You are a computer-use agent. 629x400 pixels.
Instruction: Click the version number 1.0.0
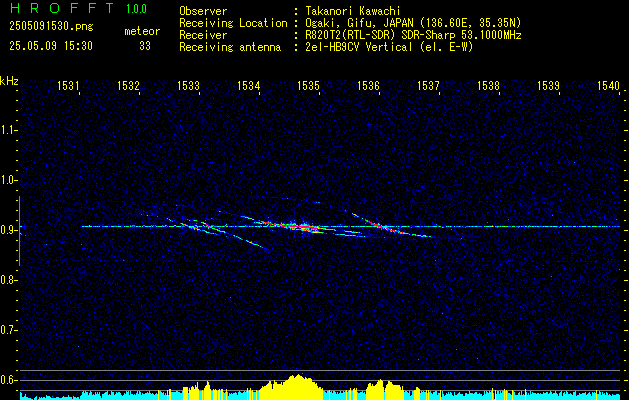(136, 8)
